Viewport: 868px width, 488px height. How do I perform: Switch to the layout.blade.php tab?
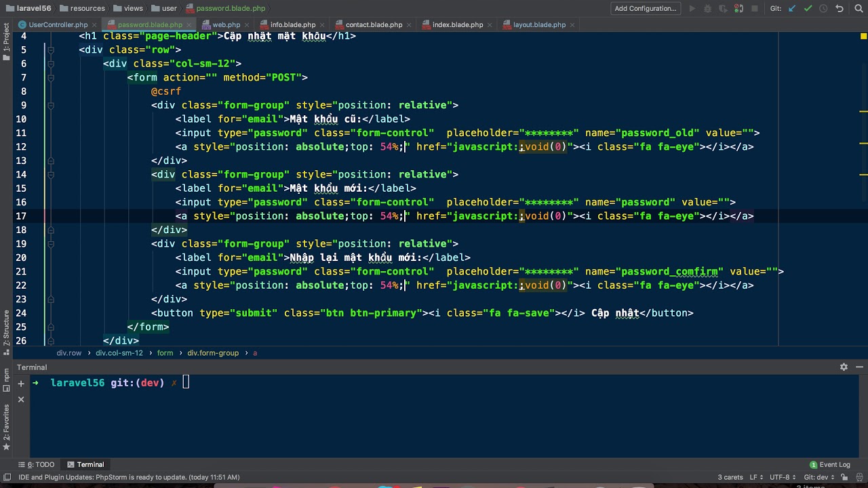(539, 25)
